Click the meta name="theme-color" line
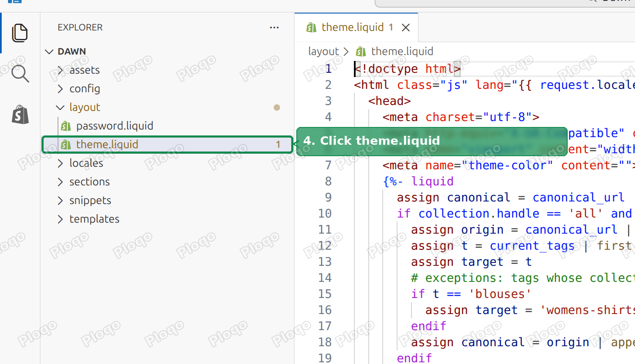The image size is (635, 364). click(x=508, y=165)
